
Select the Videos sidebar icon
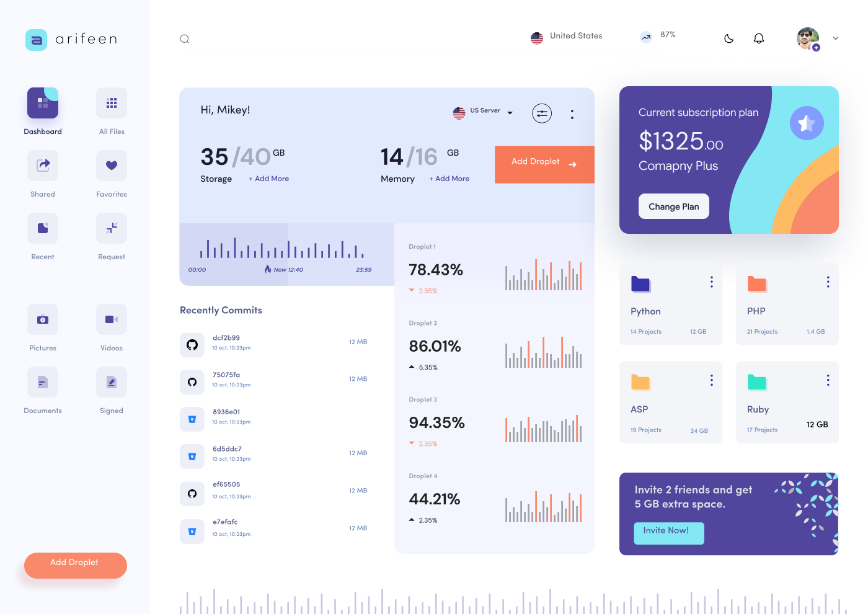(x=111, y=319)
